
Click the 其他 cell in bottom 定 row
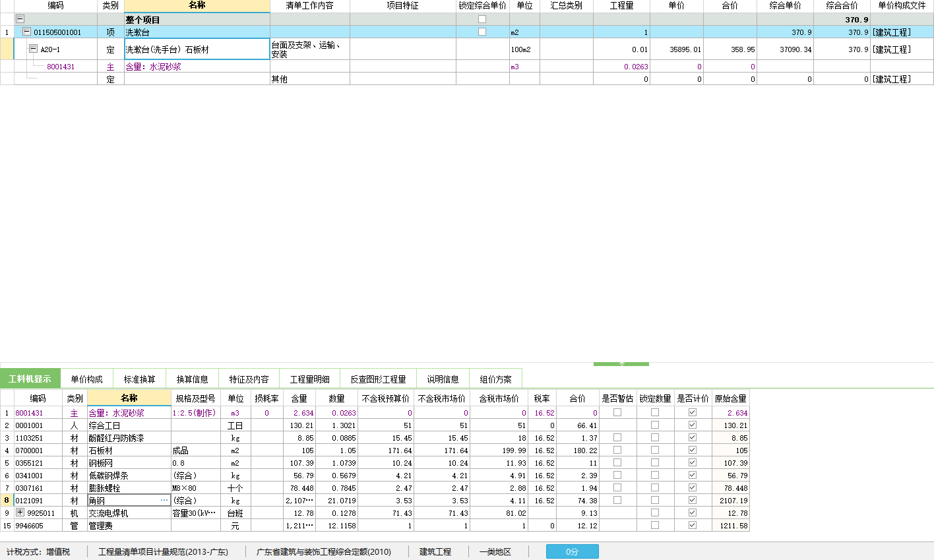310,78
